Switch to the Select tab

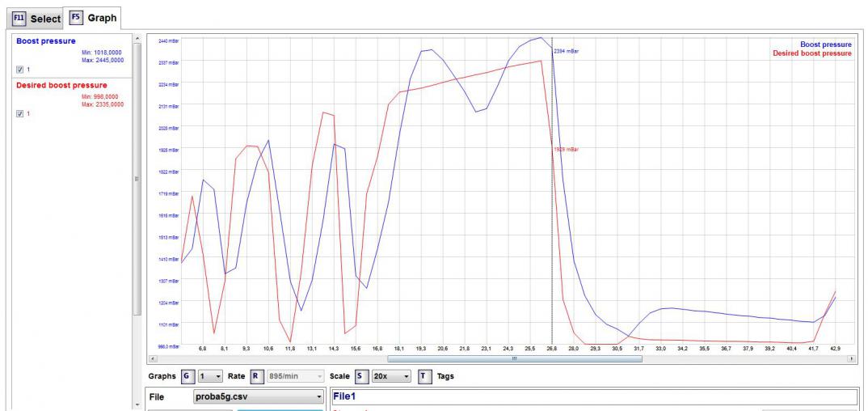(x=37, y=19)
